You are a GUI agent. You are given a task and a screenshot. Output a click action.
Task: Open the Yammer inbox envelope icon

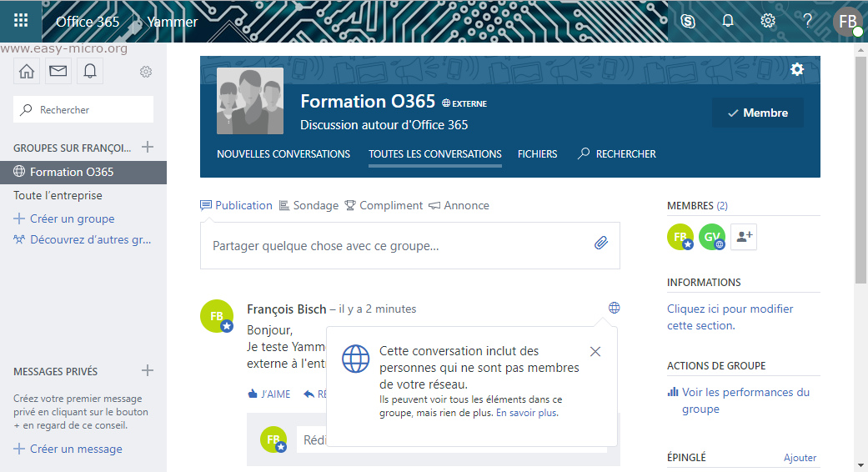pos(58,72)
